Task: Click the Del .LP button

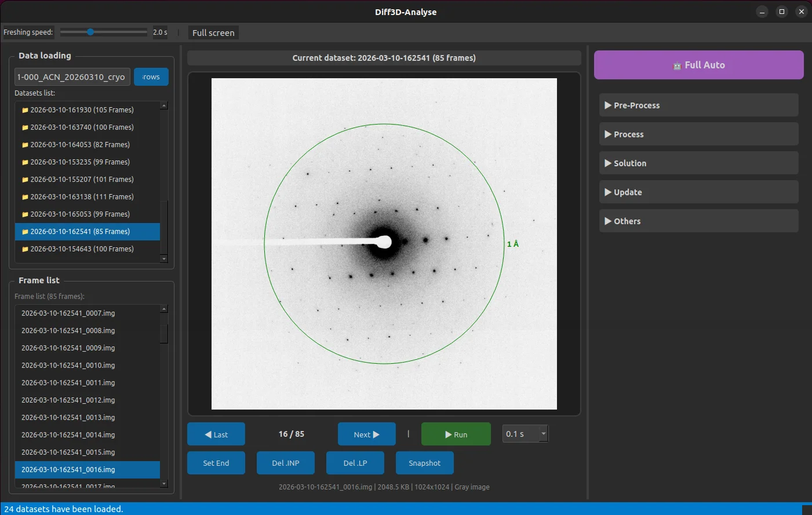Action: [x=355, y=463]
